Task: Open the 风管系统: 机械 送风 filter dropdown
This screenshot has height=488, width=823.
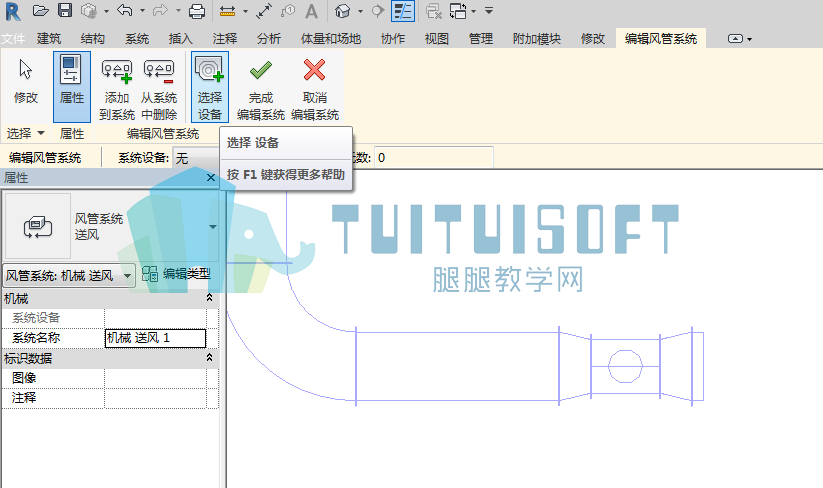Action: point(69,275)
